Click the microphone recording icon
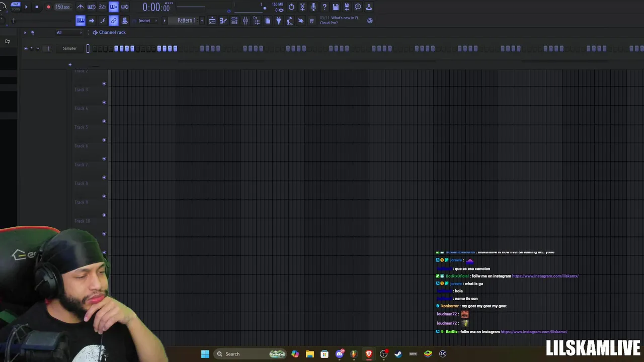This screenshot has width=644, height=362. [313, 7]
